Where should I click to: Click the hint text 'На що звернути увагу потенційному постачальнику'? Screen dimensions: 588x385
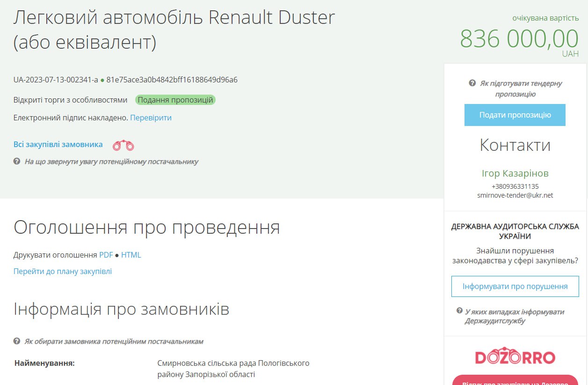coord(111,162)
